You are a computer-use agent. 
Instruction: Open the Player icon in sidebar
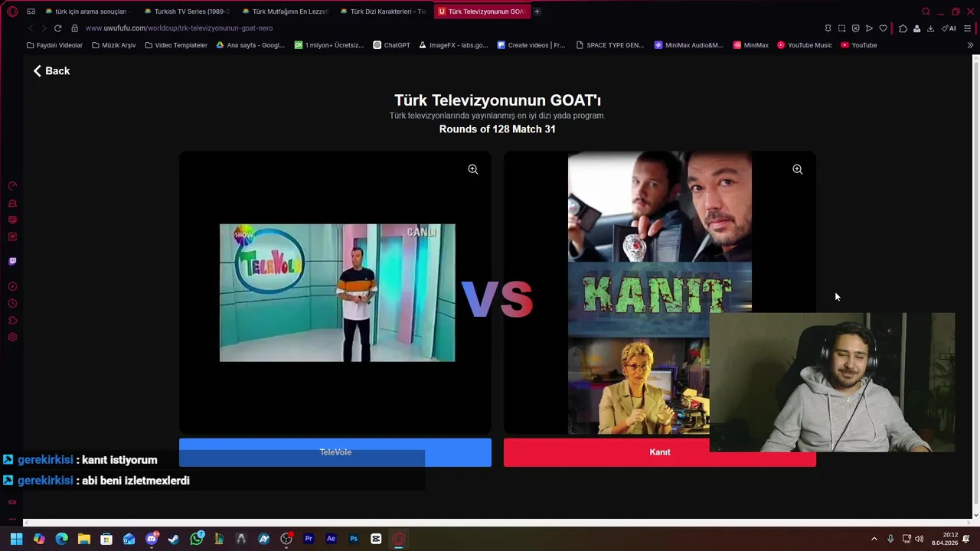coord(12,286)
